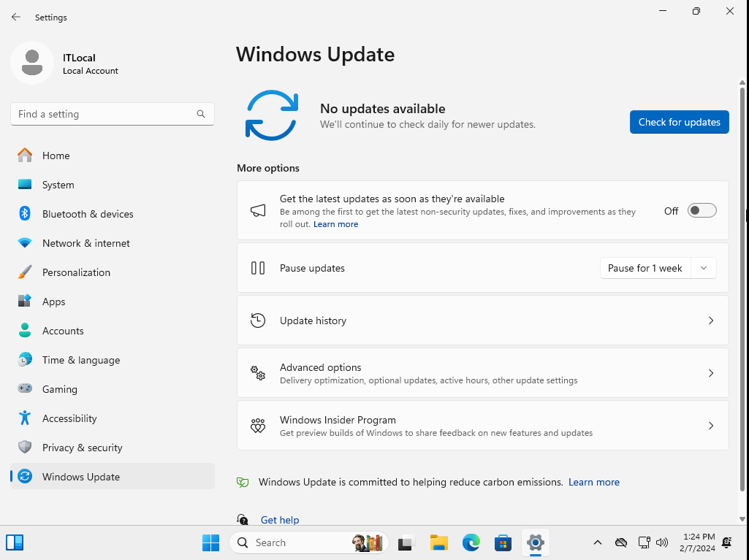749x560 pixels.
Task: Click the Windows Update sync icon in sidebar
Action: (x=25, y=477)
